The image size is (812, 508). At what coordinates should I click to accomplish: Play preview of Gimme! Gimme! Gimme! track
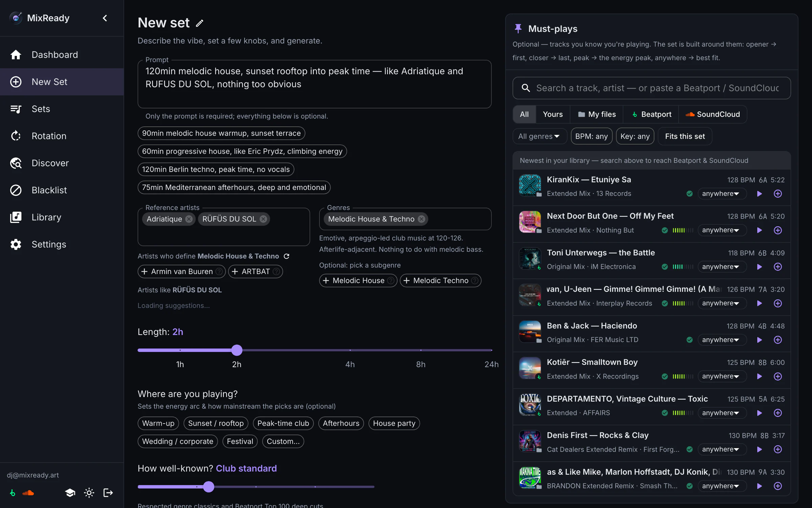[760, 303]
